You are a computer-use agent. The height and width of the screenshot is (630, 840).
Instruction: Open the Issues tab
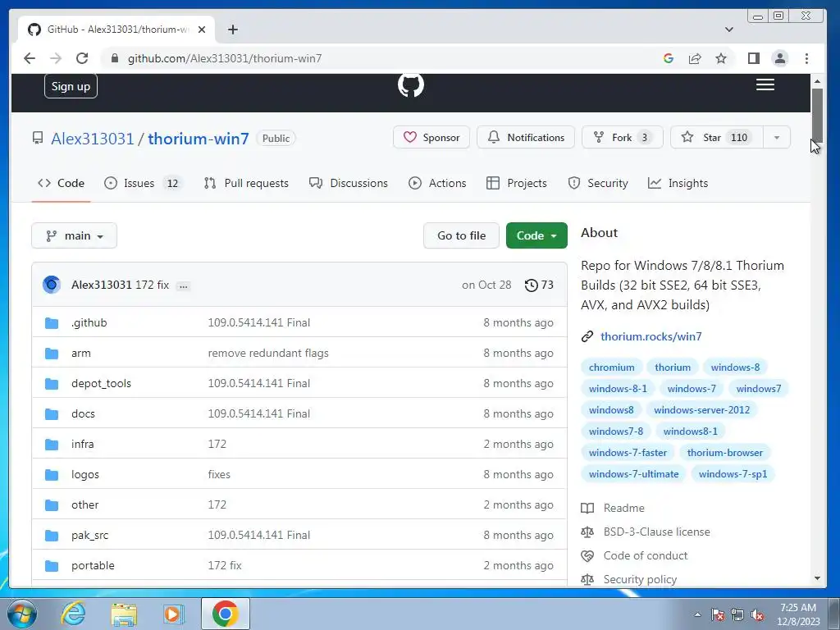click(x=143, y=183)
